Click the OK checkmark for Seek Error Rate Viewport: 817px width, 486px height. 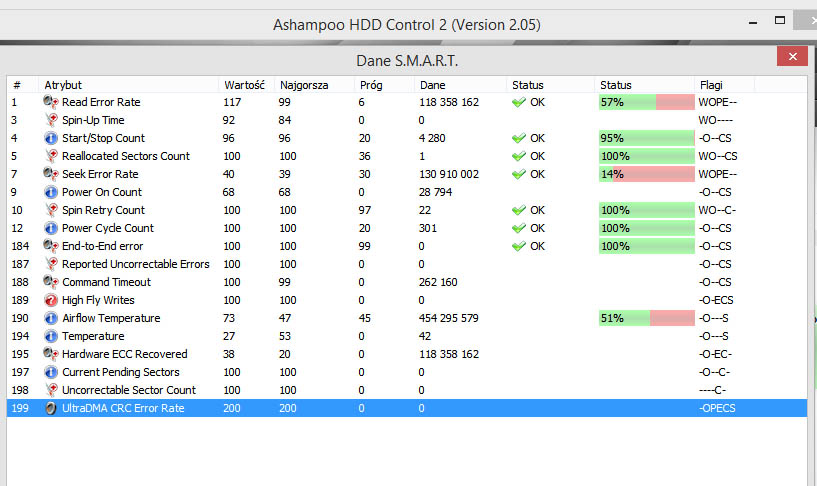[x=518, y=174]
